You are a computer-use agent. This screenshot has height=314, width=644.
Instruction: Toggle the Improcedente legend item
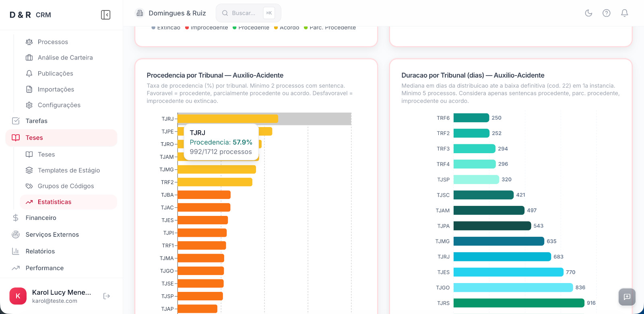(x=206, y=28)
